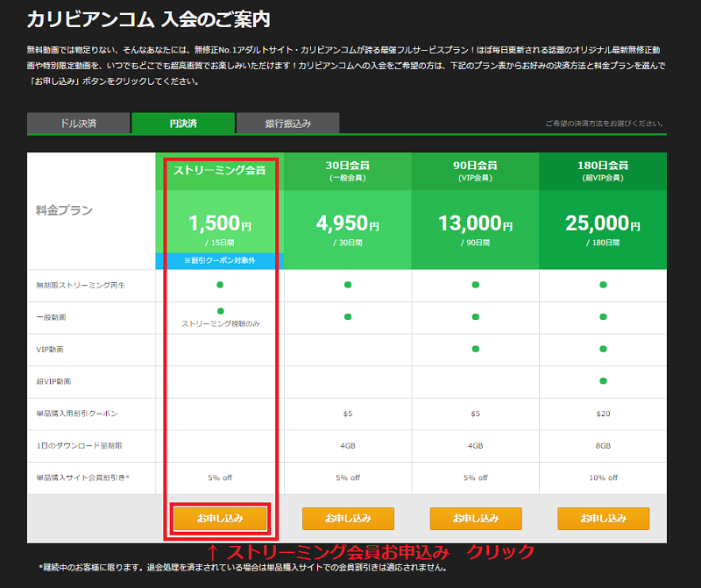Viewport: 701px width, 588px height.
Task: Click the ストリーミング会員 plan header
Action: pyautogui.click(x=220, y=169)
